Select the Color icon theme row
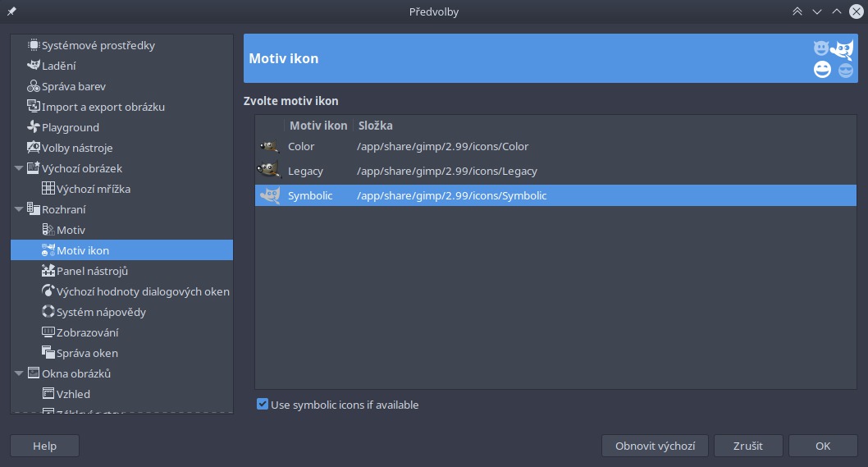868x467 pixels. click(x=555, y=146)
